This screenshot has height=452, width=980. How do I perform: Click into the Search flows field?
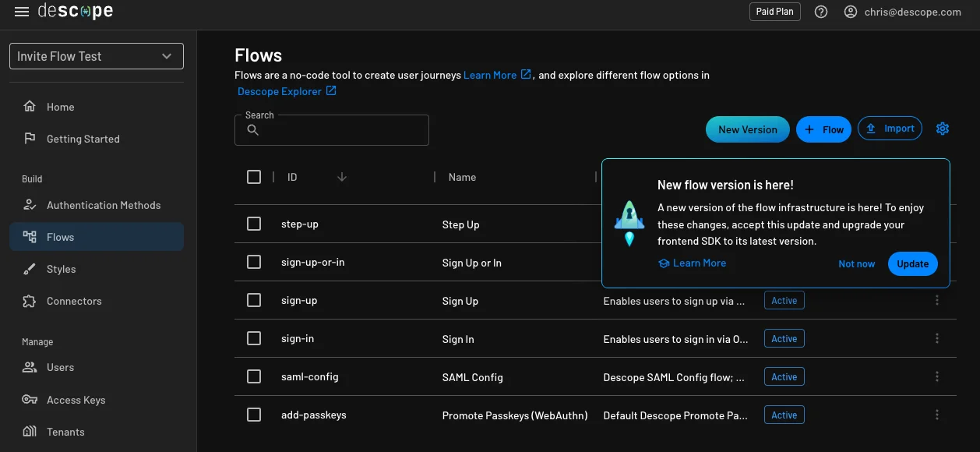332,130
